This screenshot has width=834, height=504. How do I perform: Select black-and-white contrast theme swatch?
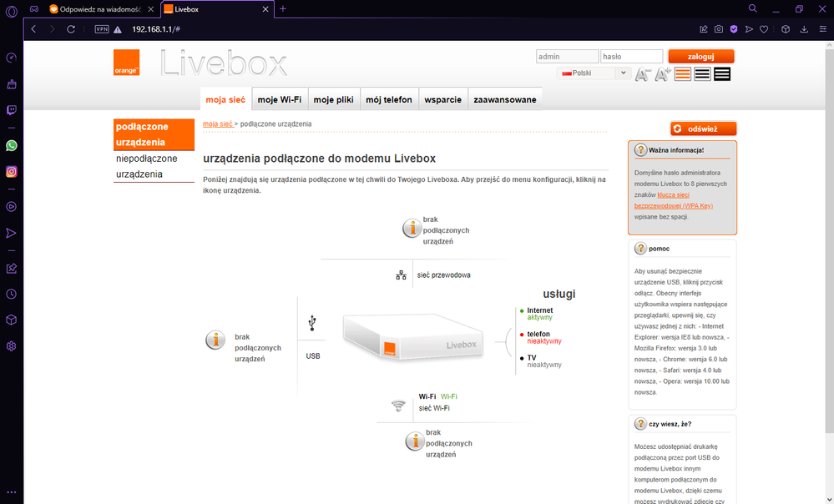pos(702,74)
